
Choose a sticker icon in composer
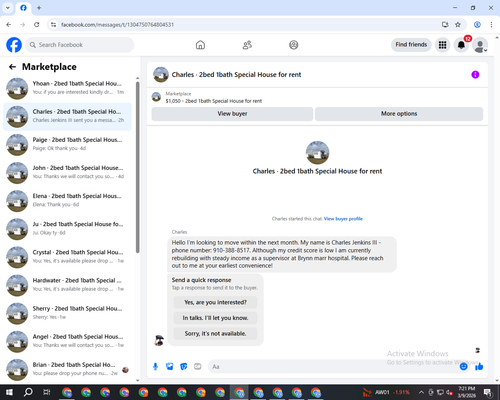coord(184,367)
